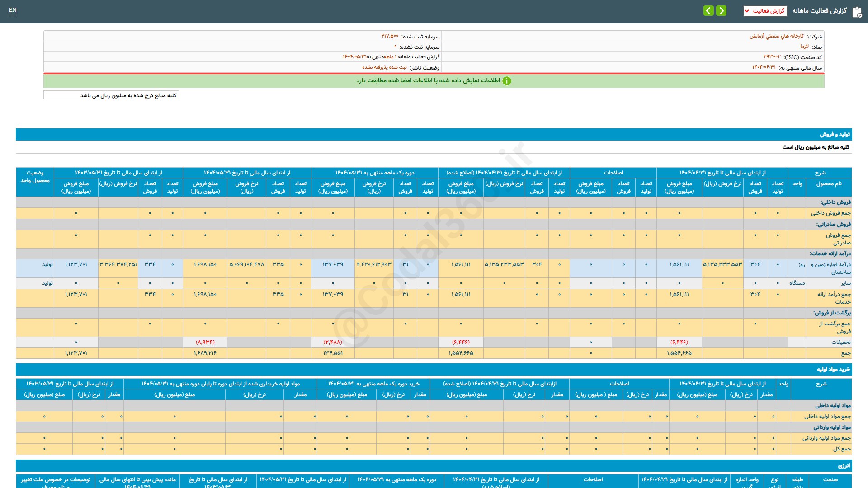Select the خرید مواد اولیه section header
The width and height of the screenshot is (868, 488).
pos(833,370)
